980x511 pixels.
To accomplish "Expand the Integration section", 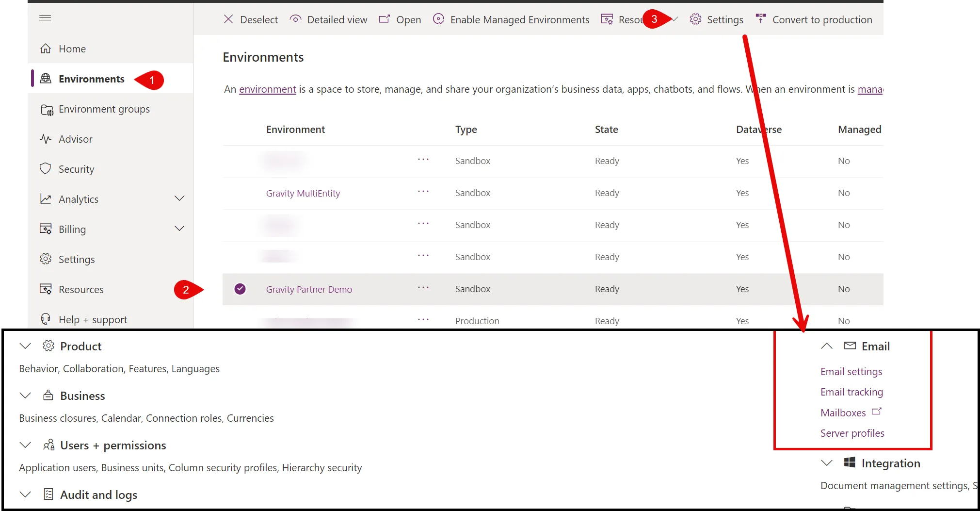I will 827,463.
